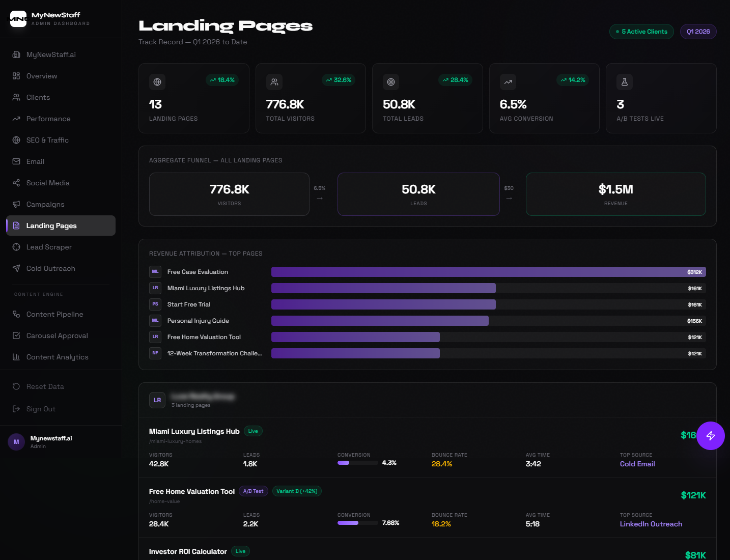Click the LinkedIn Outreach link
Screen dimensions: 730x560
[x=651, y=524]
